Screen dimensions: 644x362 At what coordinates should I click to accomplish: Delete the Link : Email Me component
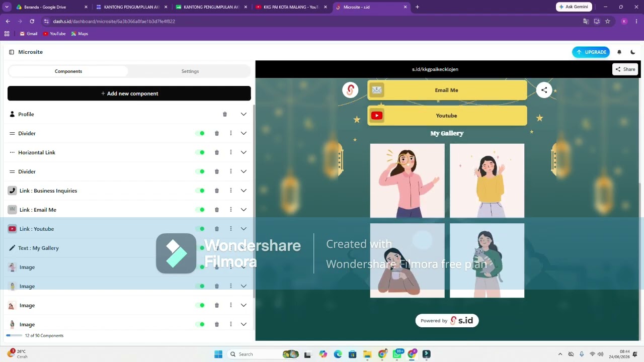(x=217, y=210)
